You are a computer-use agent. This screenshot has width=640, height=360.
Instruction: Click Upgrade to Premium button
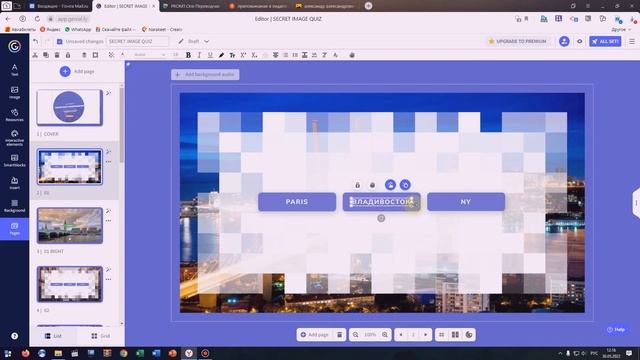(x=517, y=41)
